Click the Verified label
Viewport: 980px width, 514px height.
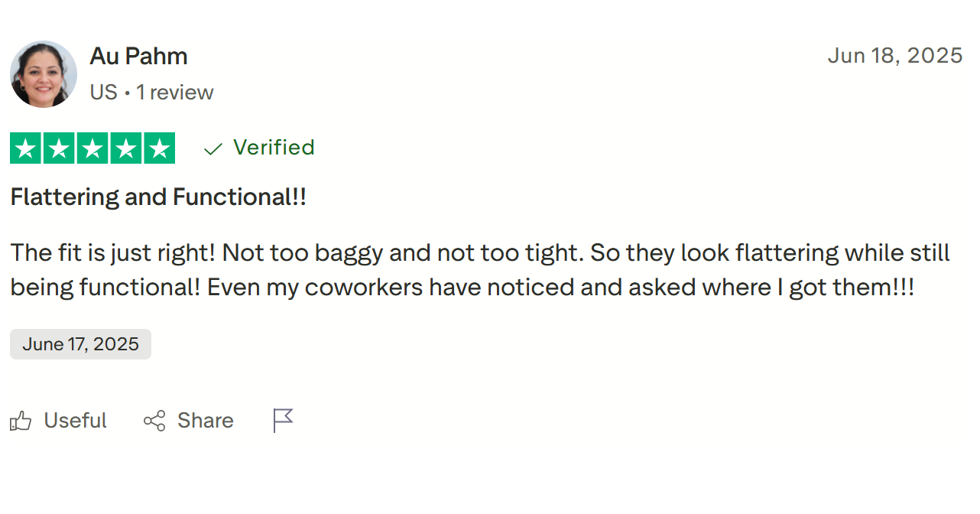(x=274, y=148)
